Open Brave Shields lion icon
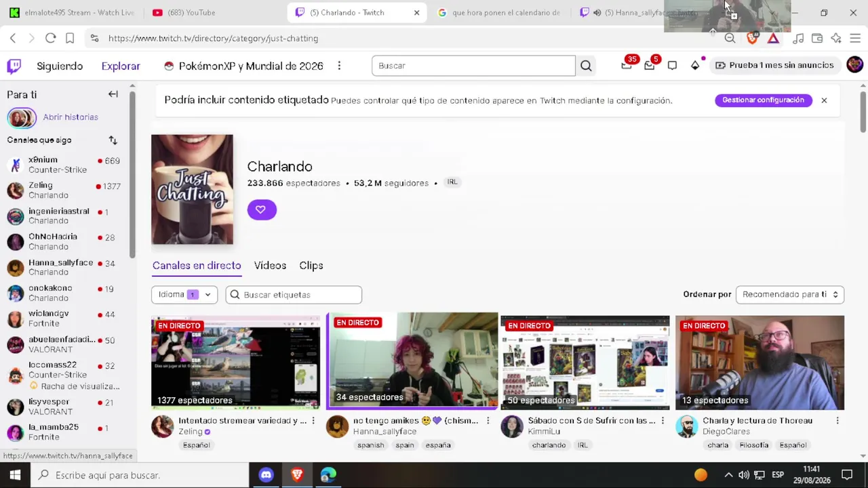The height and width of the screenshot is (488, 868). [751, 39]
